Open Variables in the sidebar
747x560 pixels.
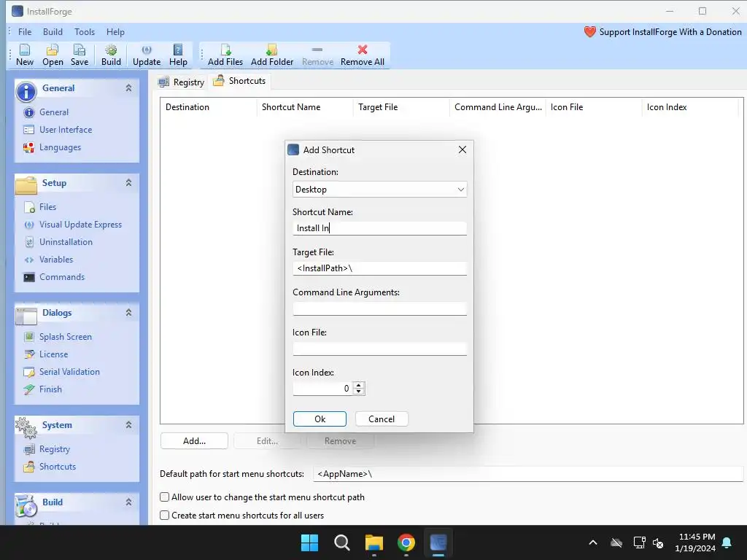coord(56,260)
